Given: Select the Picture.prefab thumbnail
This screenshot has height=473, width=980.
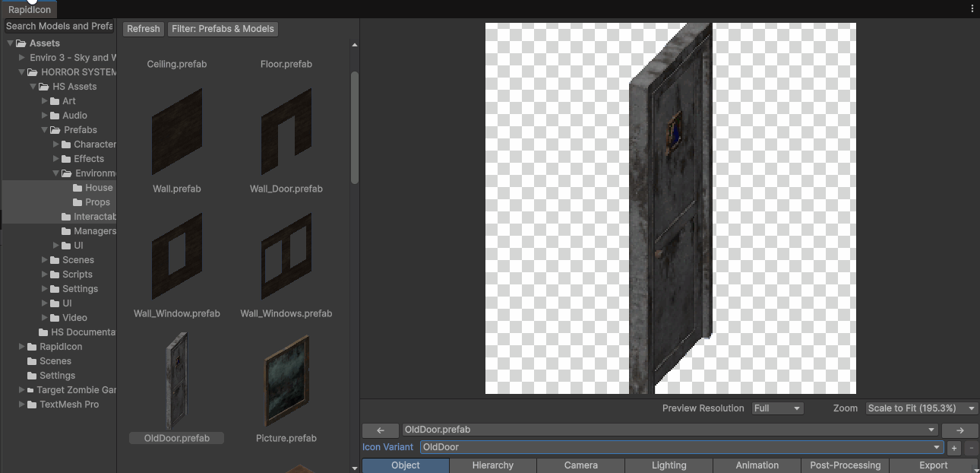Looking at the screenshot, I should point(286,381).
